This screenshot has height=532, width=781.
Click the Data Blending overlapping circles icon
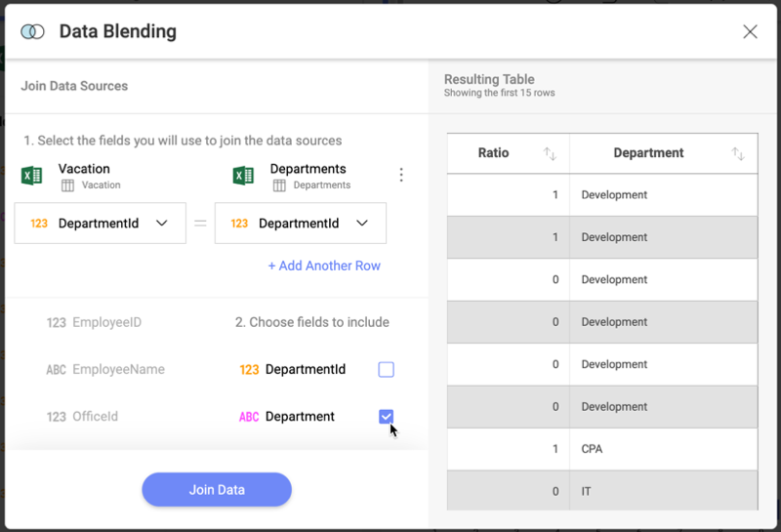coord(32,32)
